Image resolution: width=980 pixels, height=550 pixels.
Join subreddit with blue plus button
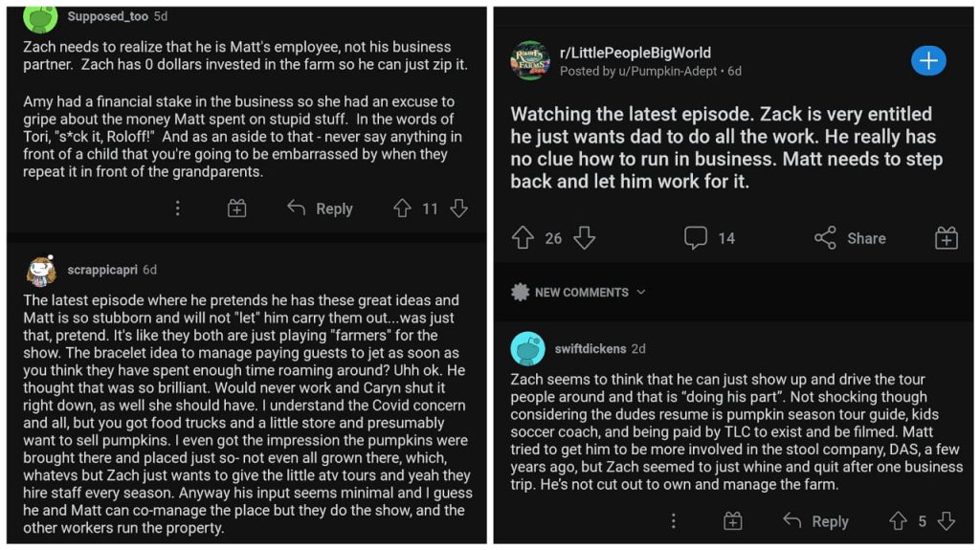927,61
